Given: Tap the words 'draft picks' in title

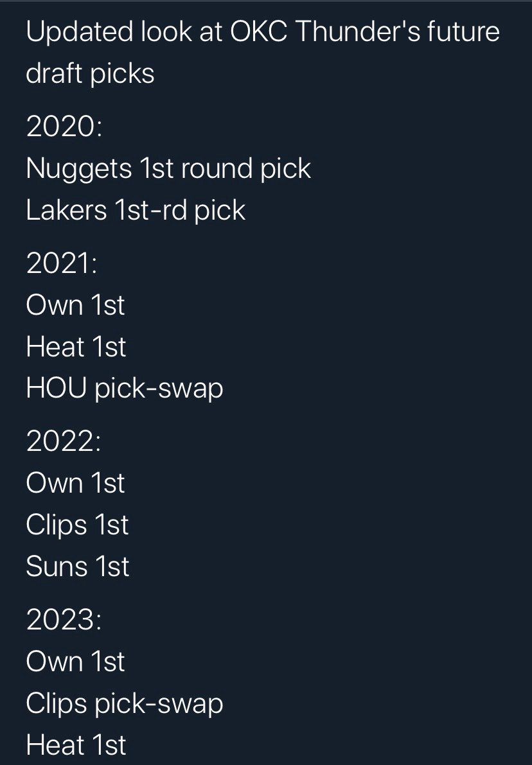Looking at the screenshot, I should 91,74.
